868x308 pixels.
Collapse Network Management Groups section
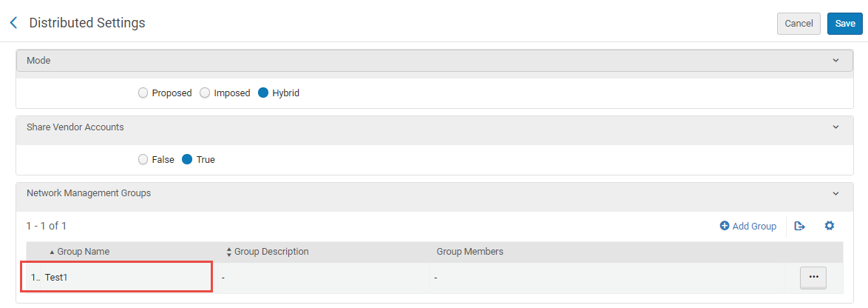tap(836, 193)
